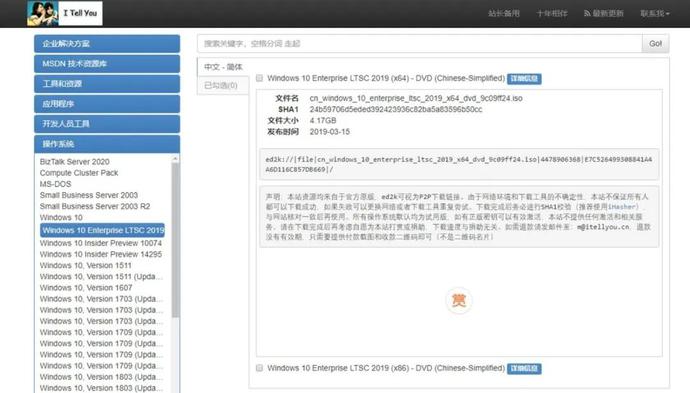Open the 站长备用 nav link

coord(504,13)
